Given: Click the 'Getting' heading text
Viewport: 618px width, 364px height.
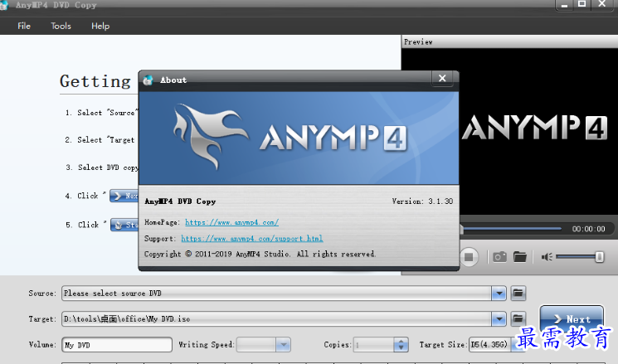Looking at the screenshot, I should point(95,81).
